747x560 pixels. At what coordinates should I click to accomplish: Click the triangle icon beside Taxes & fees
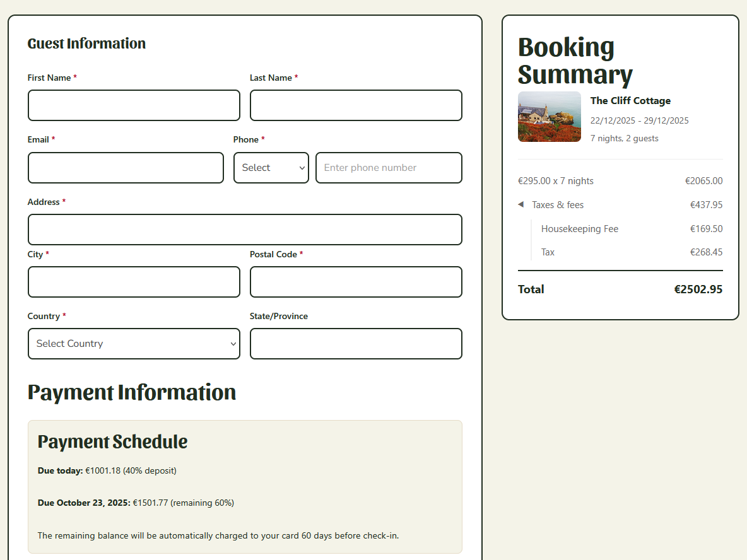pyautogui.click(x=521, y=204)
